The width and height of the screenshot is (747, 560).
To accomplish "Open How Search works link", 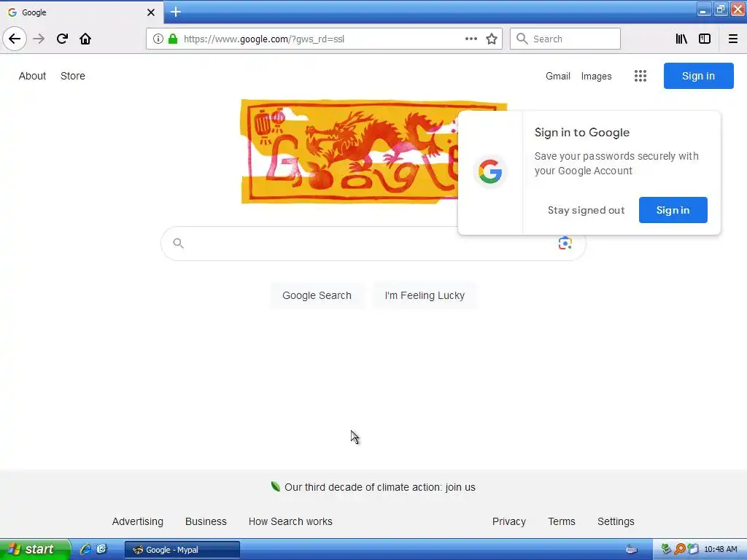I will pos(290,521).
